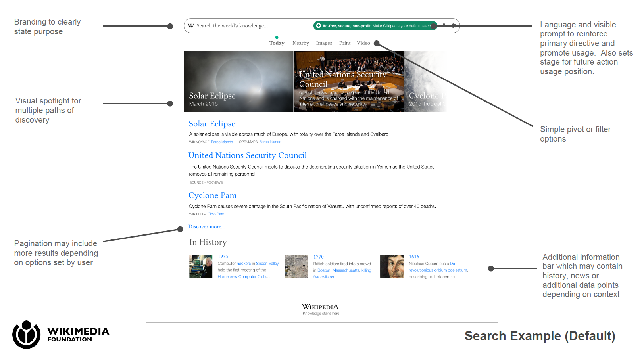The height and width of the screenshot is (362, 644).
Task: Open the 'hackers' link
Action: coord(244,264)
